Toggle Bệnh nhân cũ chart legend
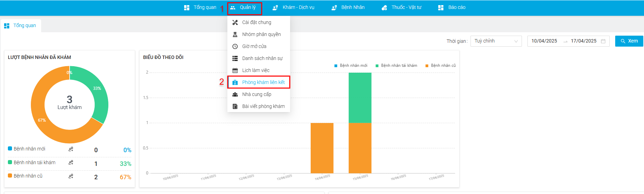Image resolution: width=644 pixels, height=194 pixels. [x=441, y=65]
